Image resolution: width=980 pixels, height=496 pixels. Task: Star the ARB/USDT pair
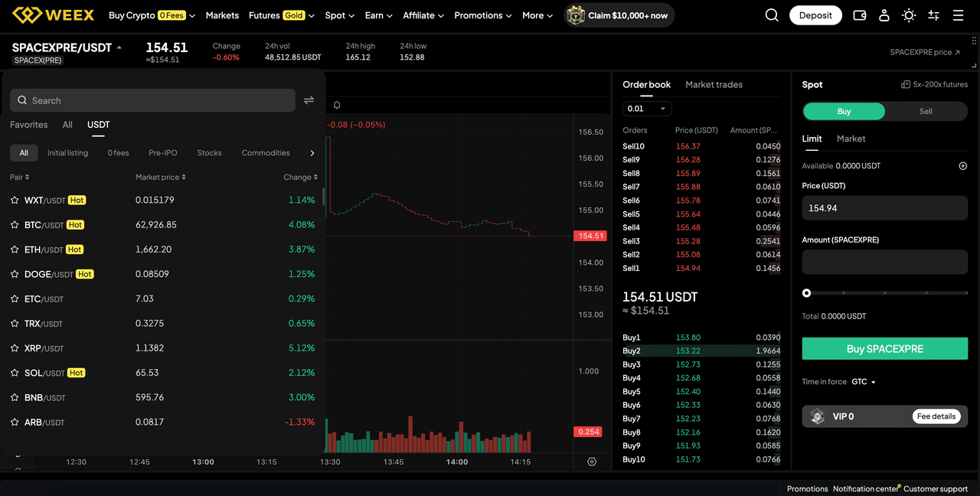click(15, 423)
